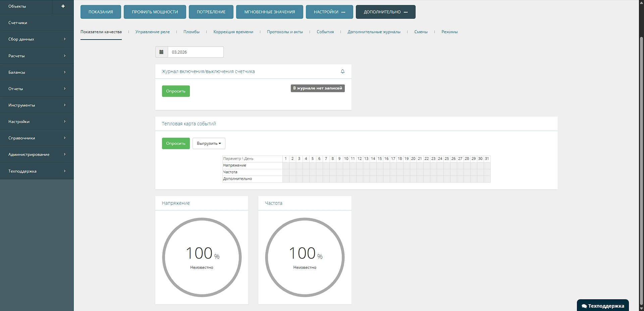Open the Дополнительно top menu button

tap(385, 12)
